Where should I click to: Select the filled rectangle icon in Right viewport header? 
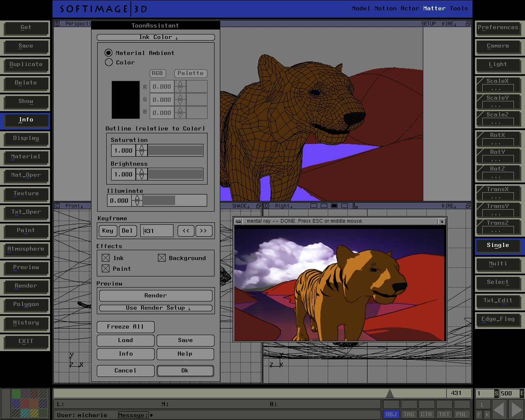[334, 206]
